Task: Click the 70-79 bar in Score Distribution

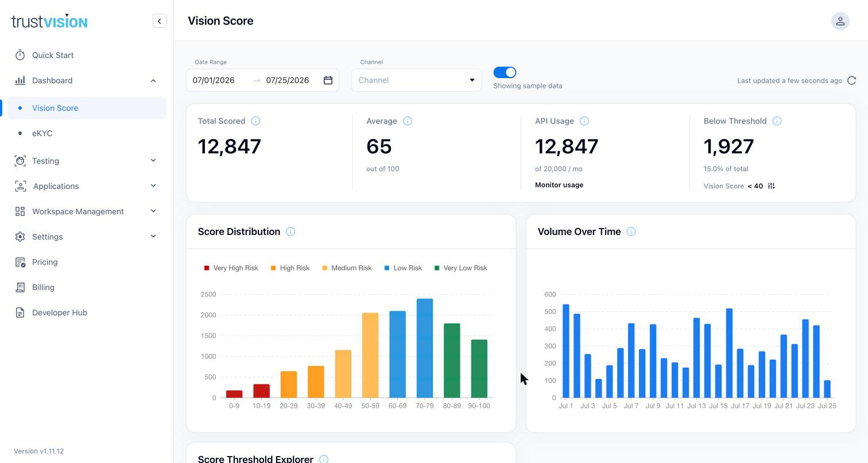Action: [x=425, y=348]
